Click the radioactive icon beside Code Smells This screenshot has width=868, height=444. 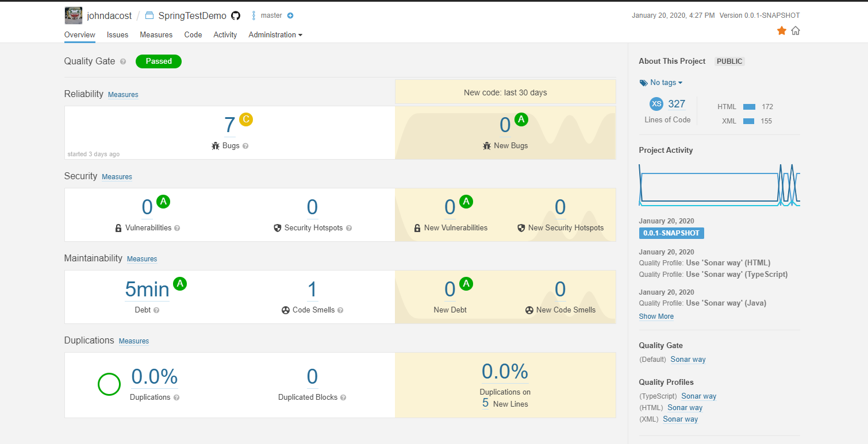286,310
